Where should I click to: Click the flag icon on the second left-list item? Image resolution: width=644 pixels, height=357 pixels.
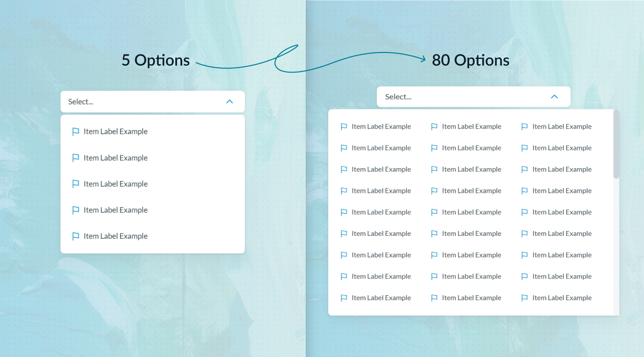[x=76, y=157]
